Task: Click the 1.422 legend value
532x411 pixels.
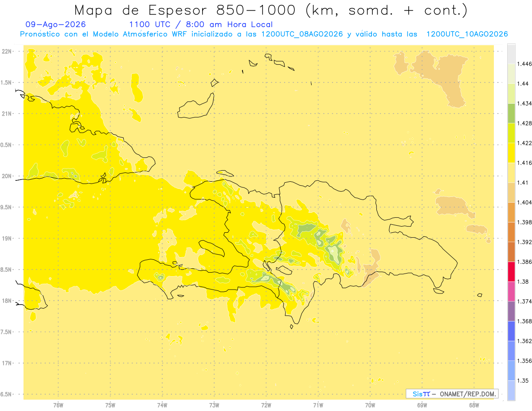Action: coord(524,143)
